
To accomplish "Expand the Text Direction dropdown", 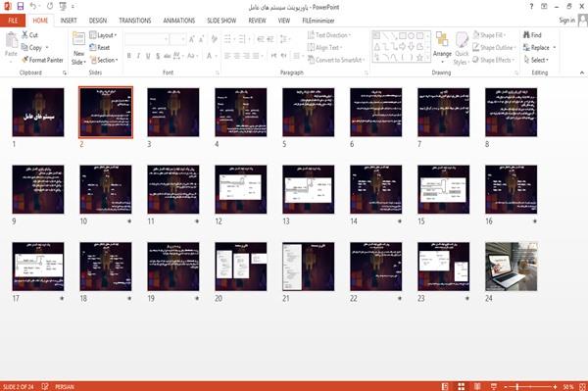I will [x=329, y=35].
